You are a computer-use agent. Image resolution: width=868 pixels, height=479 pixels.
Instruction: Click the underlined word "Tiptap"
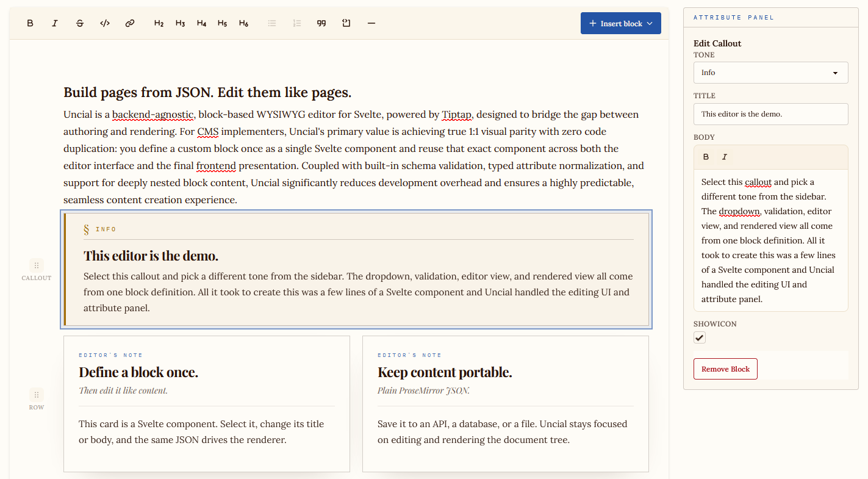pyautogui.click(x=457, y=114)
